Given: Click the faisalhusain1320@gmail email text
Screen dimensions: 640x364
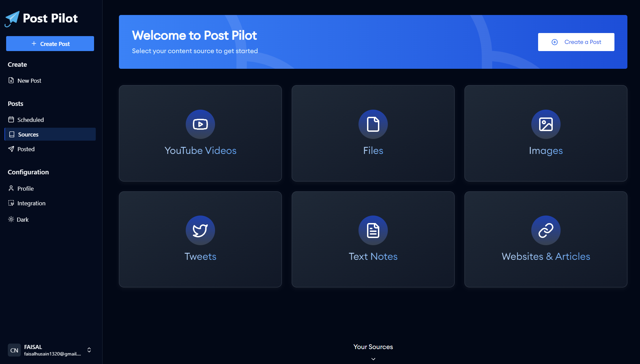Looking at the screenshot, I should pos(52,354).
